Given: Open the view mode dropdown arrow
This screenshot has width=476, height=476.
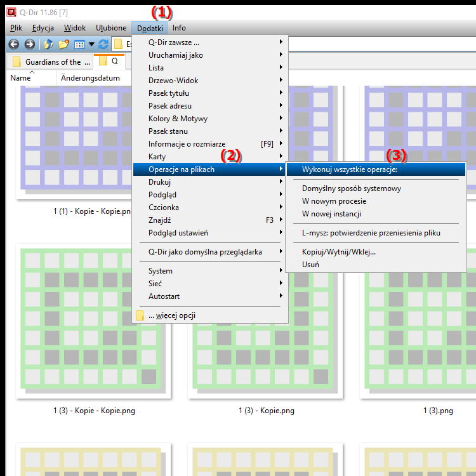Looking at the screenshot, I should [91, 44].
